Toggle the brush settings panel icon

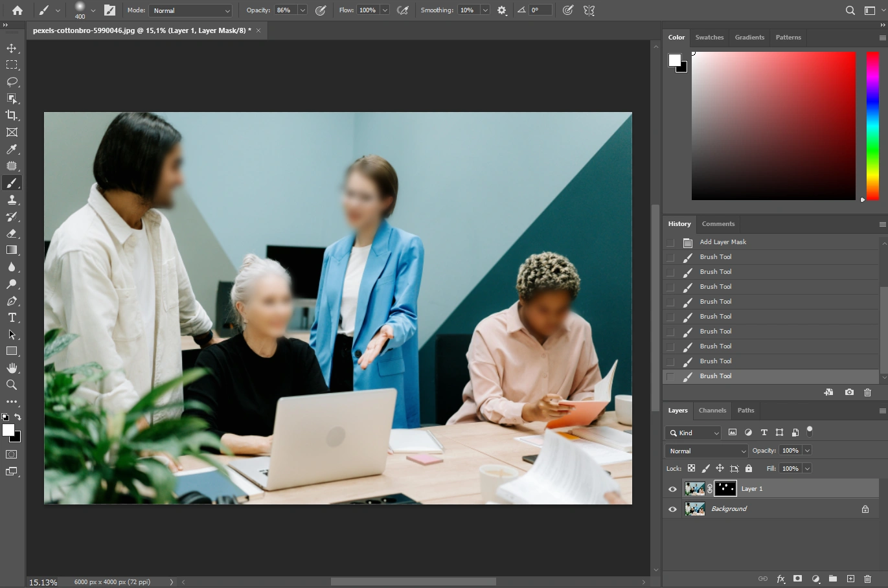110,10
